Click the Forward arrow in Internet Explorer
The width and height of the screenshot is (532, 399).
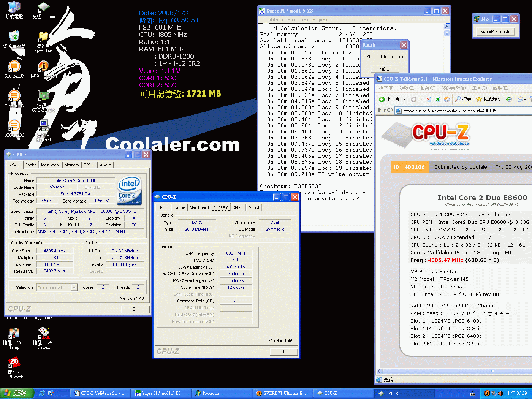[413, 99]
